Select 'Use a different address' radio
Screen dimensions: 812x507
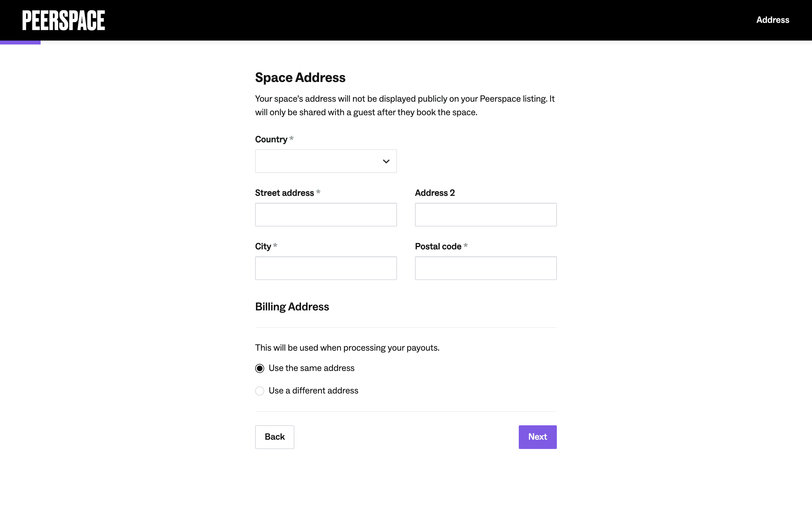pyautogui.click(x=259, y=391)
